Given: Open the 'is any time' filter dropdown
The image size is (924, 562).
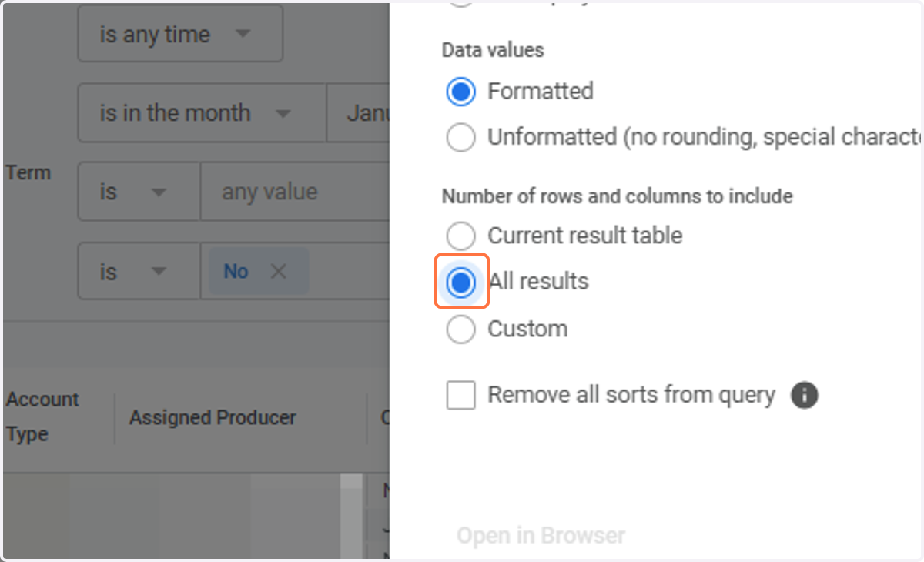Looking at the screenshot, I should 180,35.
